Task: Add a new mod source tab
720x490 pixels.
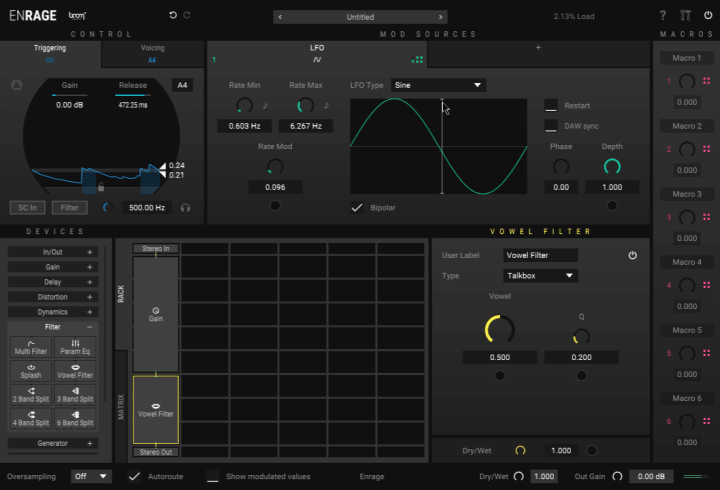Action: click(x=537, y=47)
